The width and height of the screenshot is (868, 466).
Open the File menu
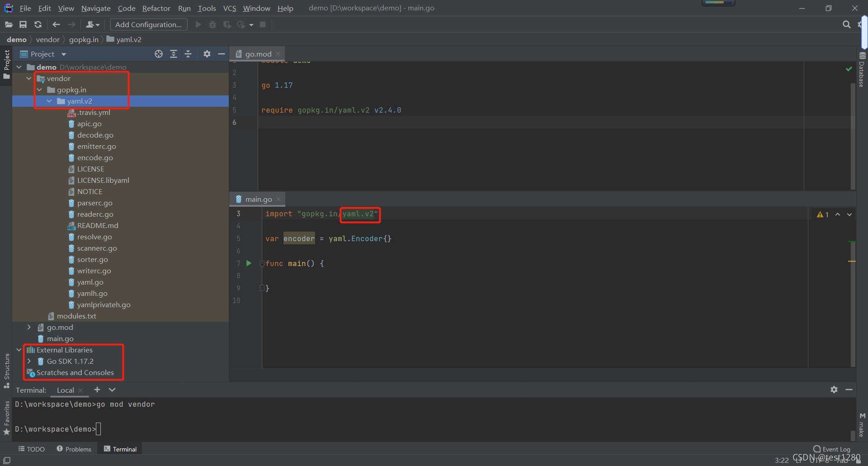click(25, 8)
